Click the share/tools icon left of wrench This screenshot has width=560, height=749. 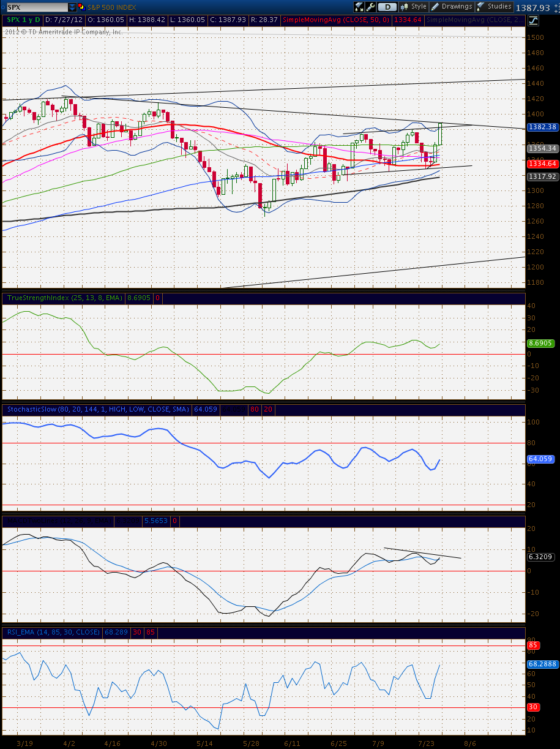point(359,7)
